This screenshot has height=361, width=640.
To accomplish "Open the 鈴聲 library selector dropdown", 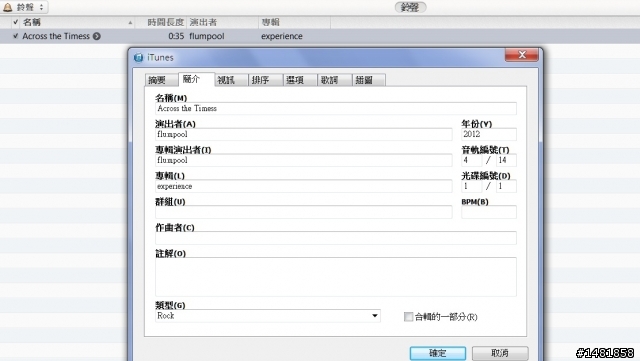I will [x=24, y=7].
